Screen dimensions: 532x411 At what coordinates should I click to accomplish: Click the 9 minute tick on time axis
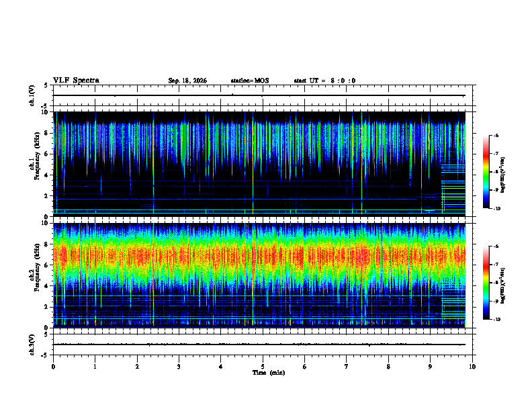coord(430,367)
